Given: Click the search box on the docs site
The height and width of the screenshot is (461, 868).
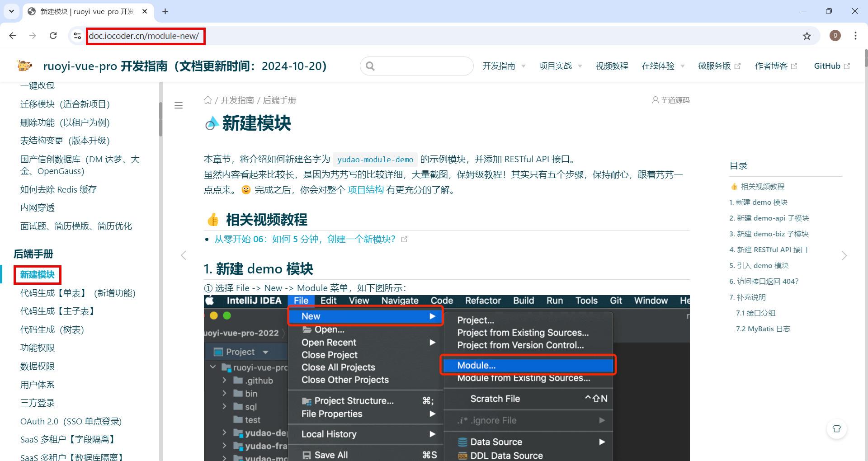Looking at the screenshot, I should [416, 66].
